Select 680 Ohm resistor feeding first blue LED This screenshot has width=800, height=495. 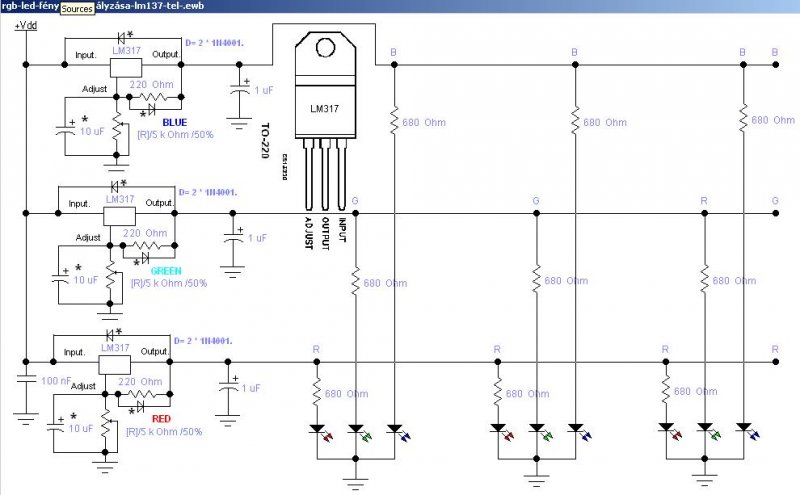[x=394, y=121]
